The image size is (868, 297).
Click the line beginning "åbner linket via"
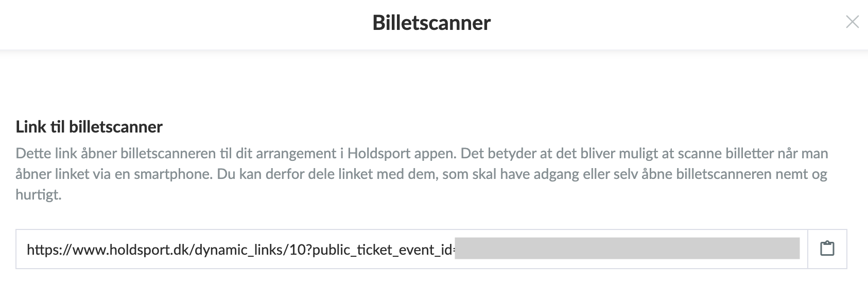pos(421,174)
